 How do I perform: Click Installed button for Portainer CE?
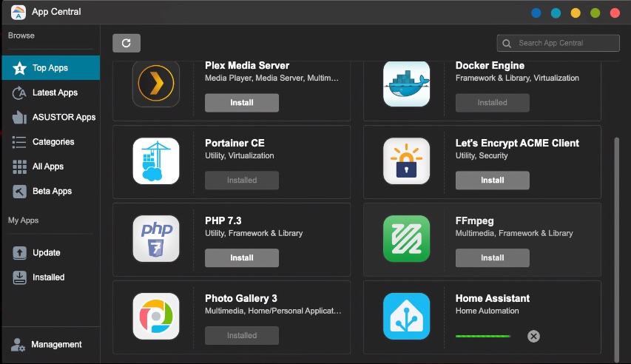click(242, 181)
